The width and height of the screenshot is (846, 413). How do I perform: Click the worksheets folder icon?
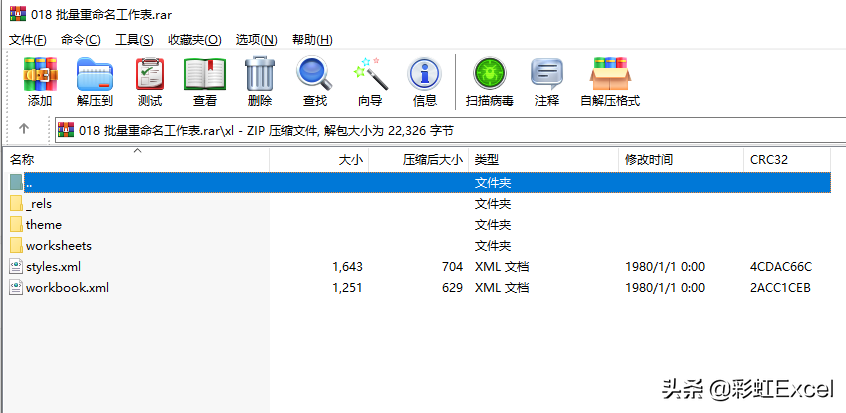click(16, 246)
